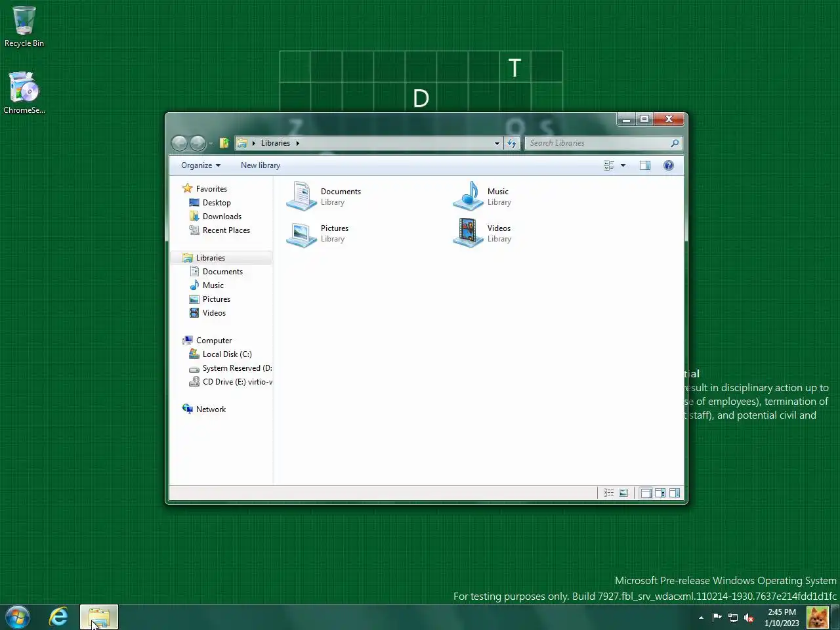
Task: Launch Internet Explorer from the taskbar
Action: (58, 617)
